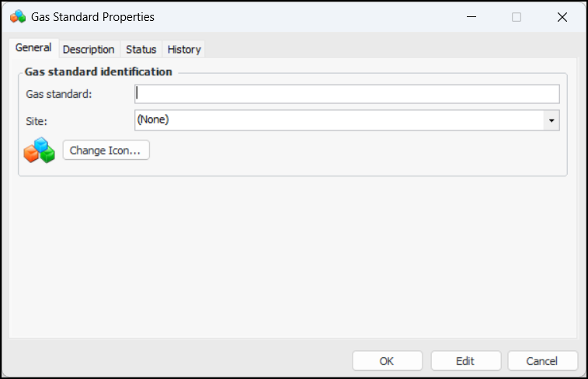The image size is (588, 379).
Task: Click the "Gas standard:" field label
Action: pos(59,95)
